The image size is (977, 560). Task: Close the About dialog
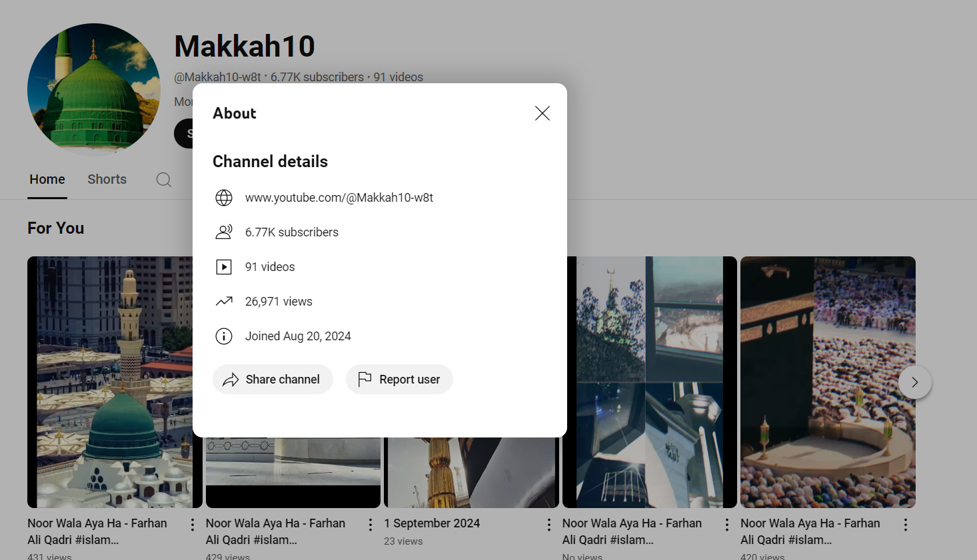pos(542,113)
